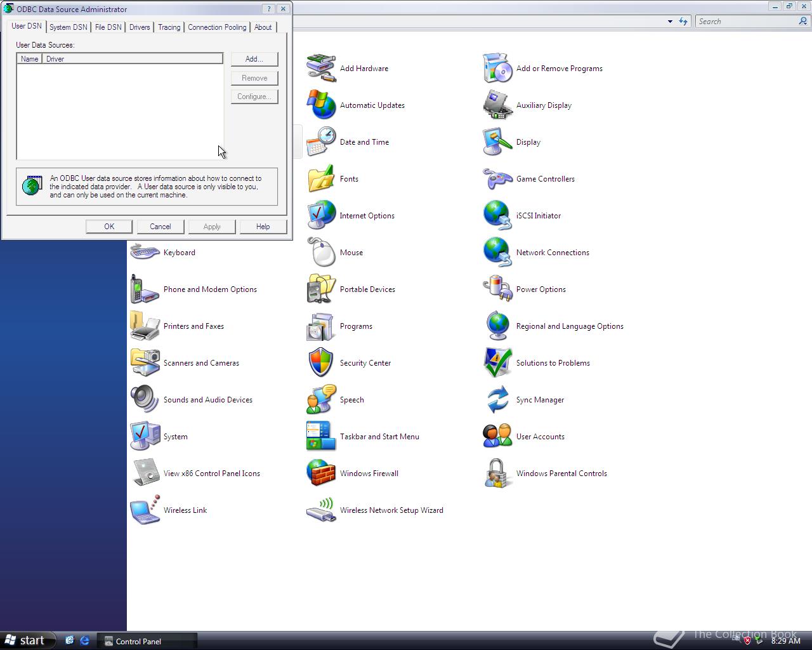Open Wireless Network Setup Wizard icon
The image size is (812, 650).
(x=321, y=510)
